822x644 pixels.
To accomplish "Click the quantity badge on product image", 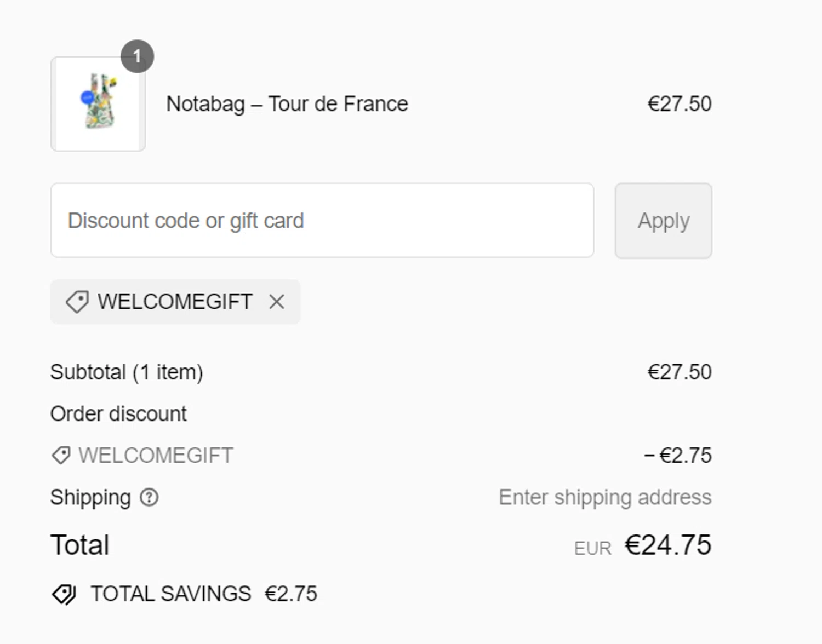I will click(137, 56).
